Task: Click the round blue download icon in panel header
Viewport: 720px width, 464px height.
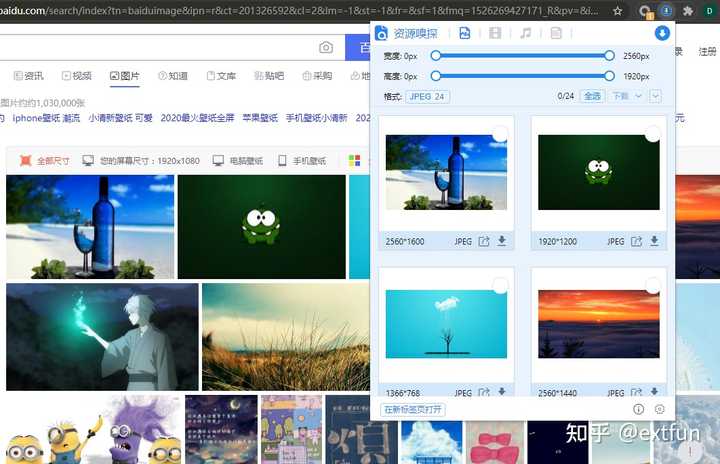Action: coord(662,33)
